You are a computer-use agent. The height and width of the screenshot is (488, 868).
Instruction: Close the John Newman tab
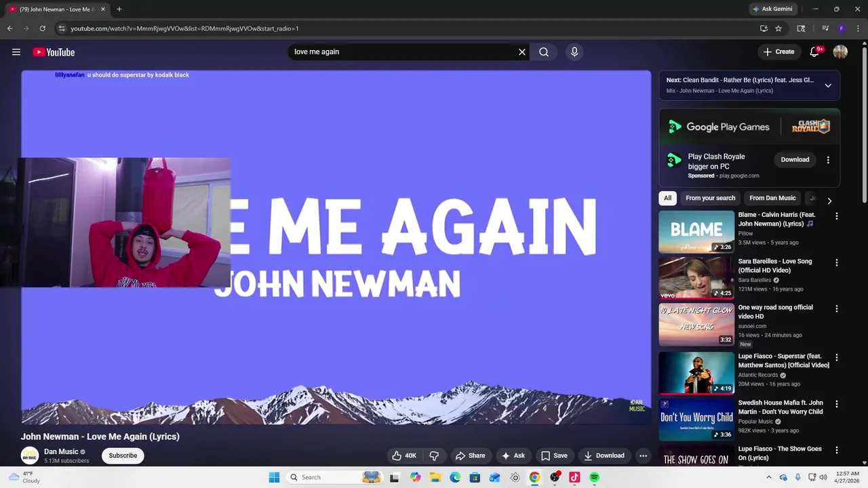tap(103, 9)
